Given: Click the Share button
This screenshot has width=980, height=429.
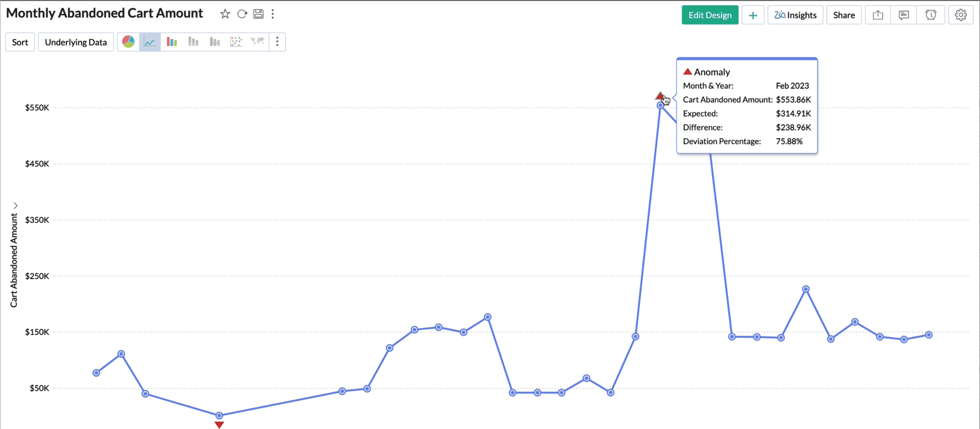Looking at the screenshot, I should click(844, 15).
